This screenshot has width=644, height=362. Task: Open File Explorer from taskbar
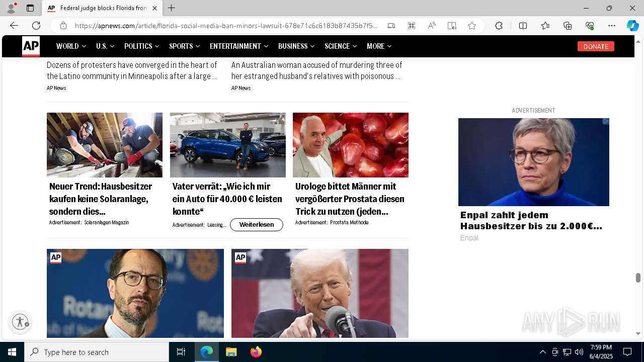[x=231, y=352]
